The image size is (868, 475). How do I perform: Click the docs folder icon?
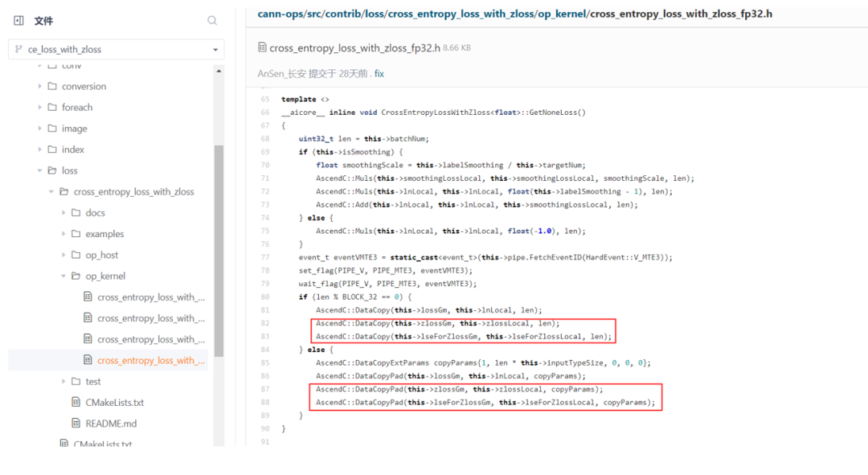pyautogui.click(x=76, y=212)
